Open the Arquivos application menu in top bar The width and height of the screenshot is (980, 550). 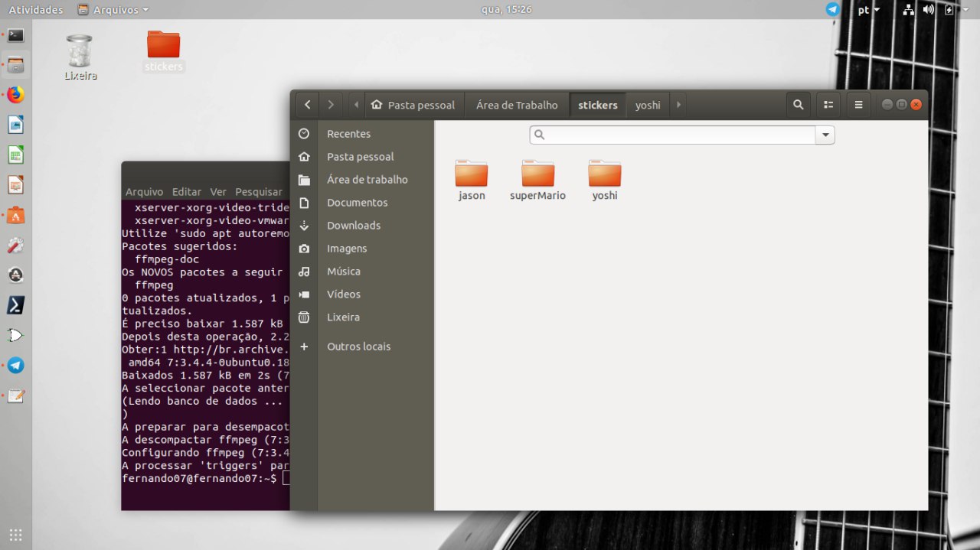click(113, 10)
